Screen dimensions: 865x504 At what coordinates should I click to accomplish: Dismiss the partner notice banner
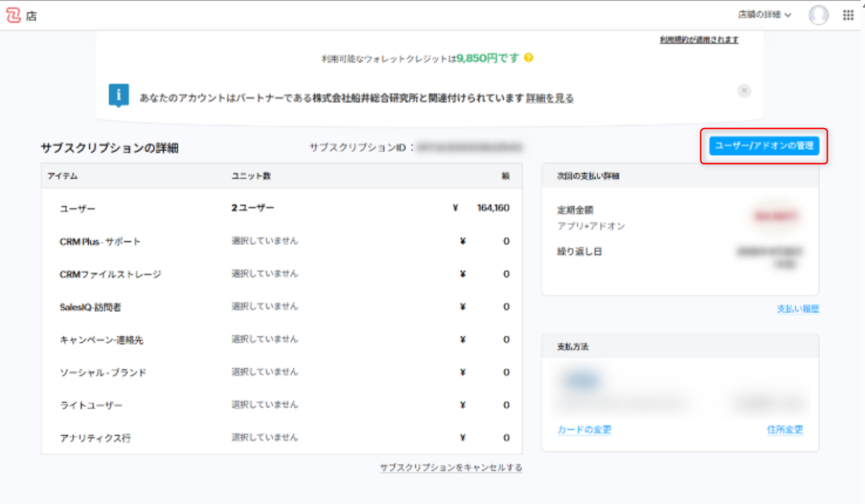tap(744, 91)
